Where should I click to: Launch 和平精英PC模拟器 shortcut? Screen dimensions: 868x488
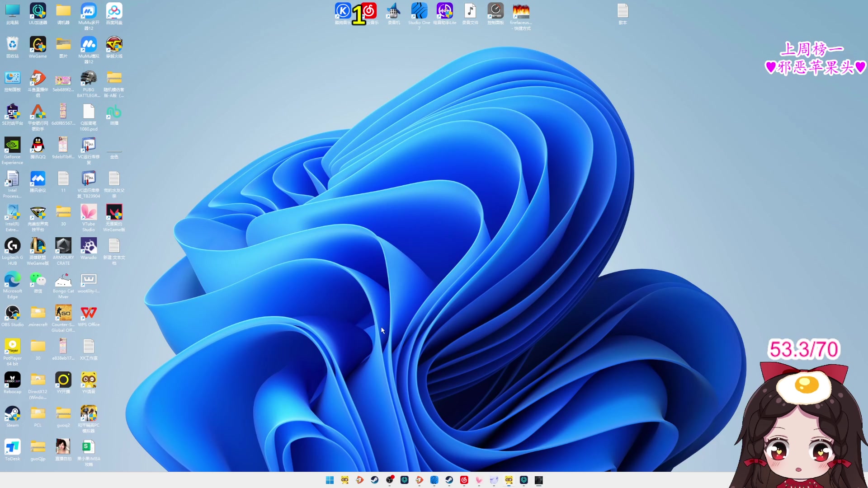89,419
